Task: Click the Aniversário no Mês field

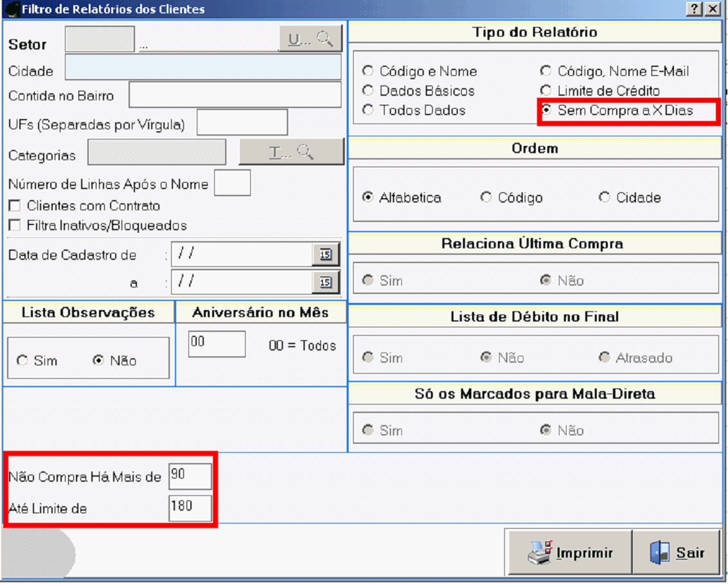Action: pos(217,344)
